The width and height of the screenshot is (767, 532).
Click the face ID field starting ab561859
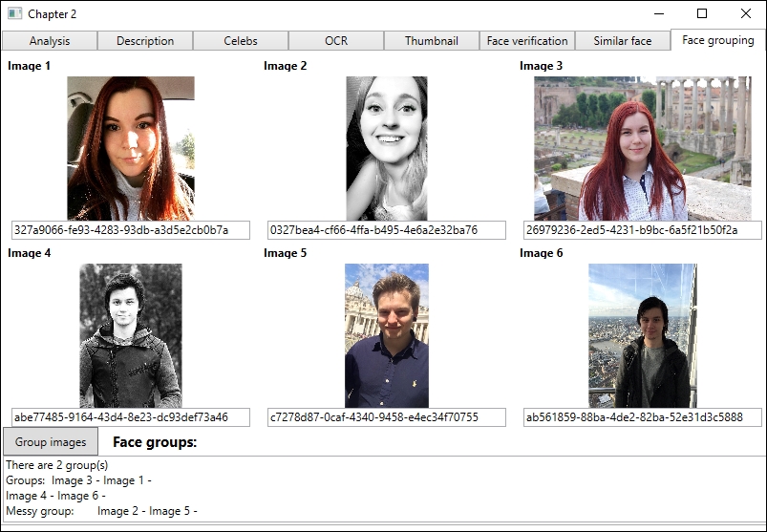(642, 417)
